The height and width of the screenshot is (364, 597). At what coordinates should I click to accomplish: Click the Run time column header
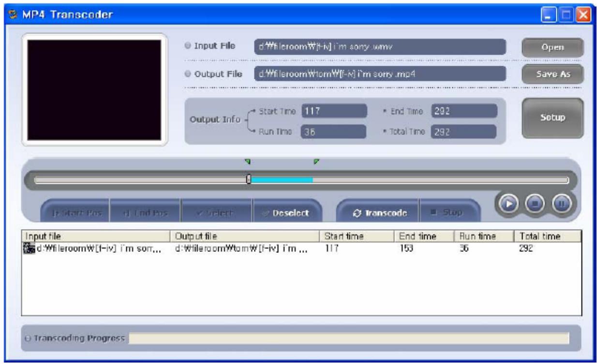(483, 236)
